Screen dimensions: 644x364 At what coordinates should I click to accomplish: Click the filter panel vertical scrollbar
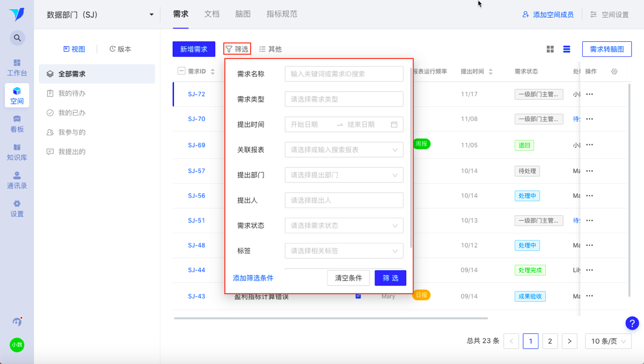411,157
